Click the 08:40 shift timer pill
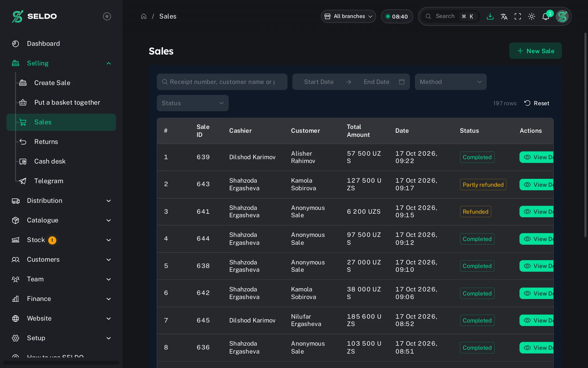The image size is (588, 368). 397,16
